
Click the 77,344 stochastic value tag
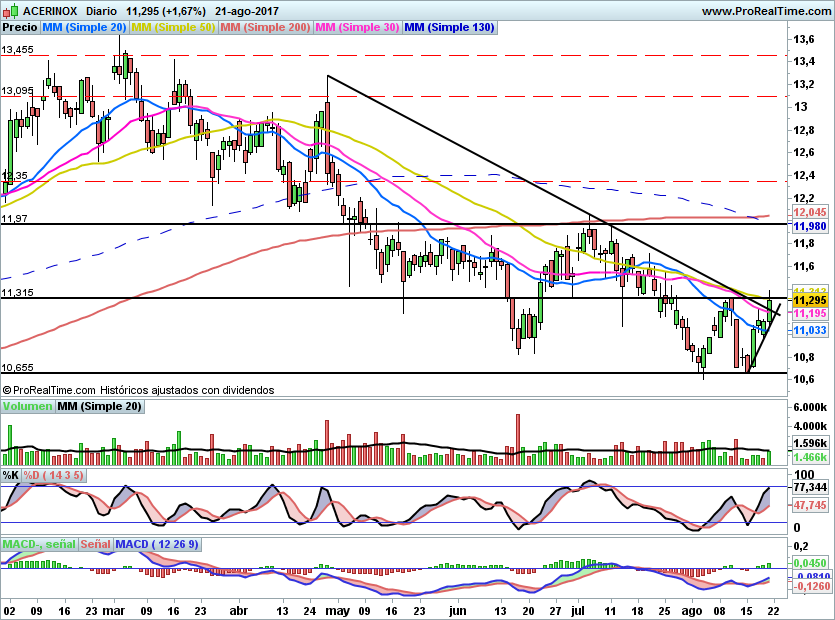click(808, 486)
